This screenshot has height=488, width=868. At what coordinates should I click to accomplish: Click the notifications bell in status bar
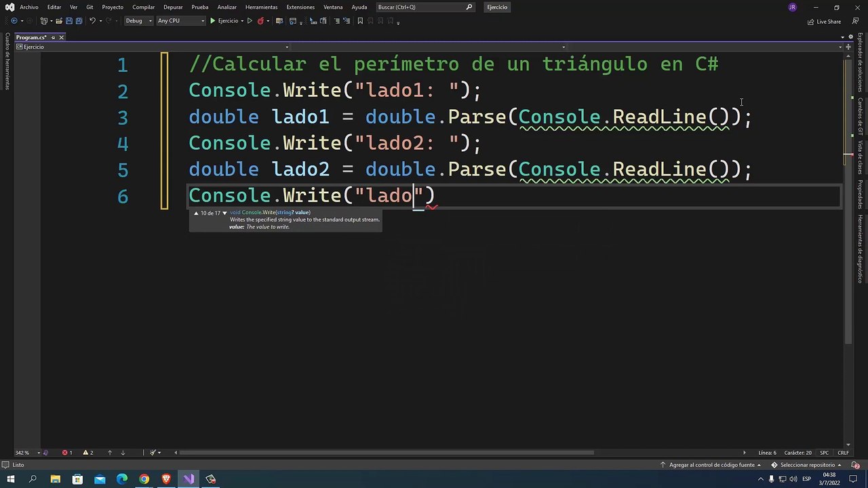pos(854,465)
